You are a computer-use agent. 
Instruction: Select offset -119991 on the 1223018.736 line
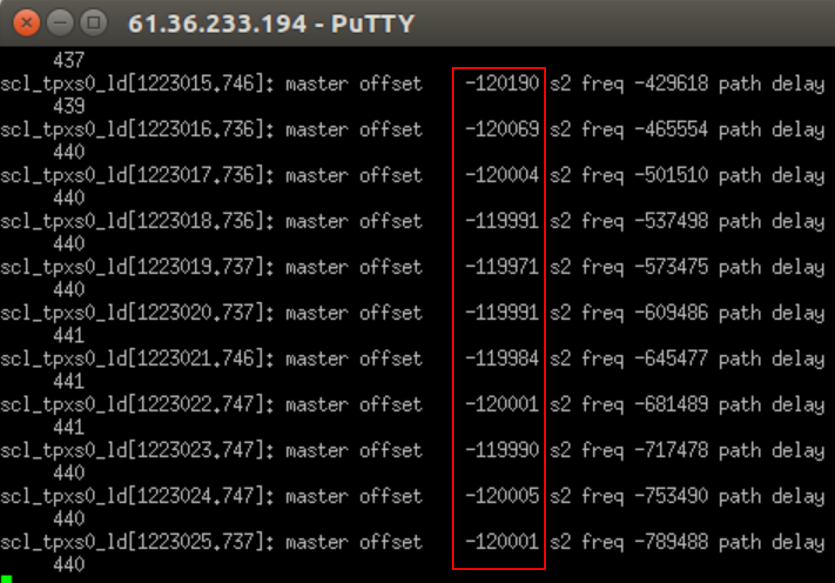click(502, 221)
